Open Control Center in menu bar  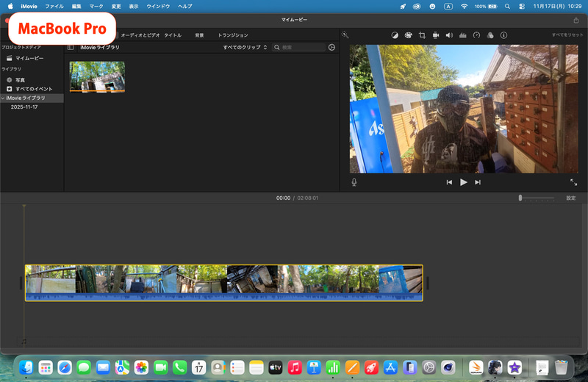[522, 7]
